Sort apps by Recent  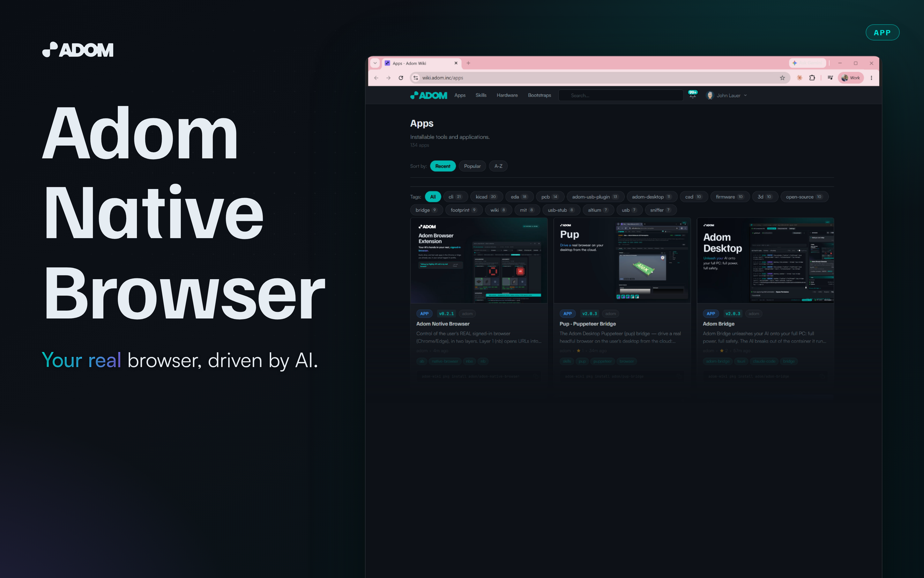point(443,166)
